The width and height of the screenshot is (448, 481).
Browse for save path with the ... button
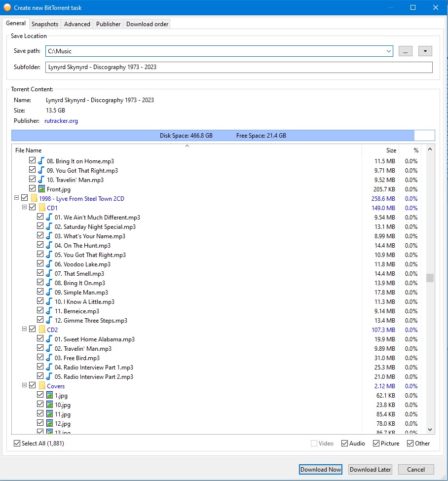(x=406, y=51)
